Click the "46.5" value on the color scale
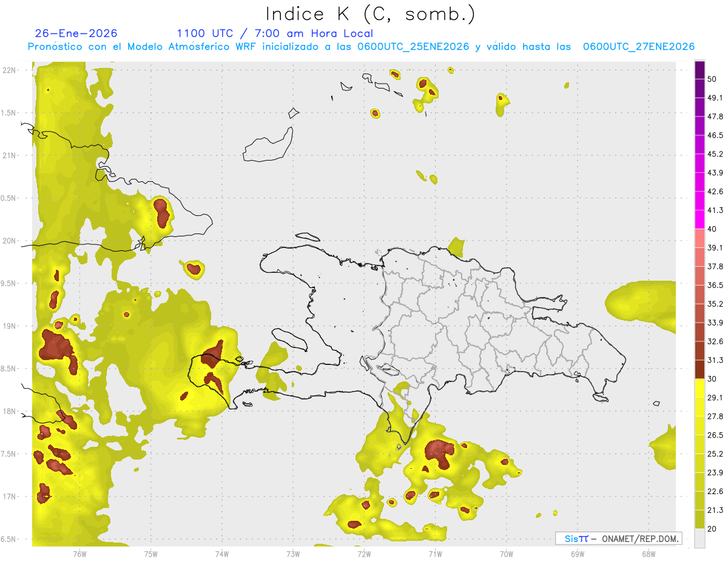This screenshot has width=728, height=562. pyautogui.click(x=715, y=135)
